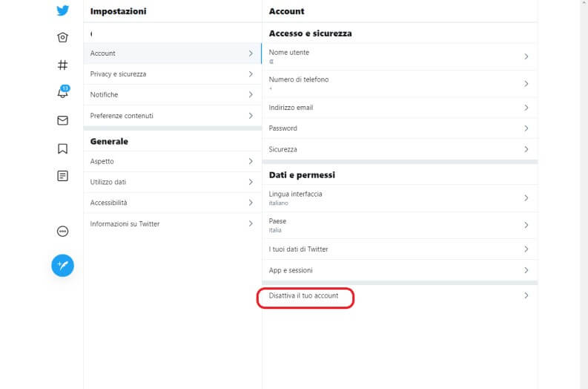Open Lingua interfaccia setting
This screenshot has width=588, height=389.
pyautogui.click(x=400, y=198)
